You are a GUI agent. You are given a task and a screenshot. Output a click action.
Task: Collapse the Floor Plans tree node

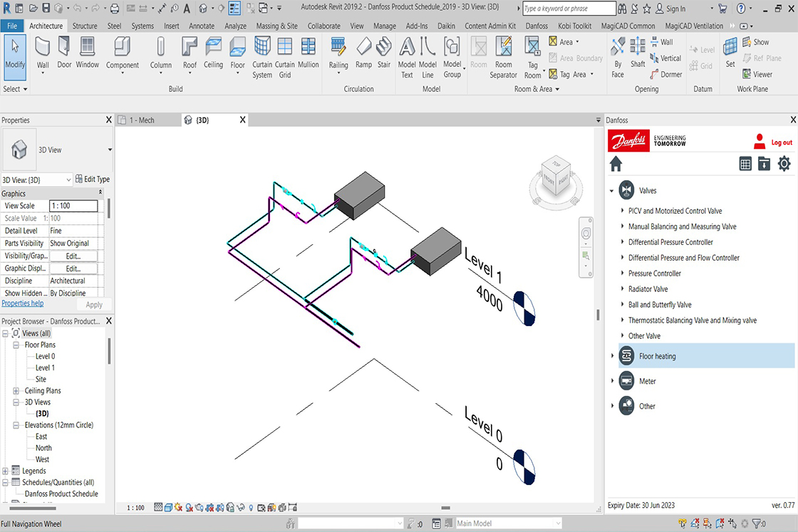pos(16,345)
